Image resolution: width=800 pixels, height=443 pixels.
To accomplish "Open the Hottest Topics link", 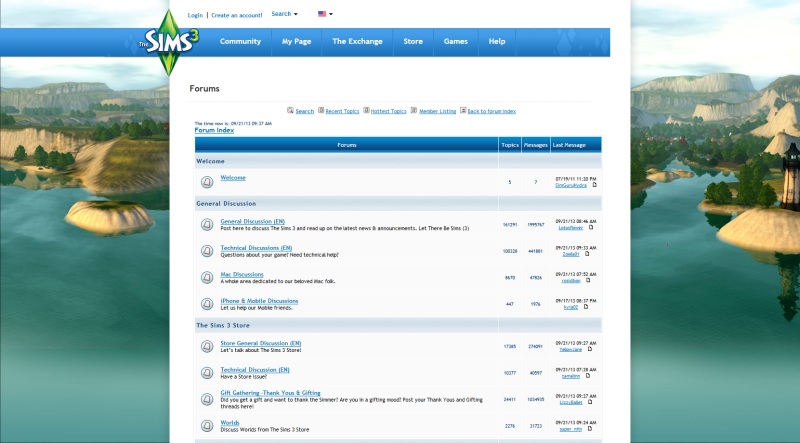I will pos(388,111).
